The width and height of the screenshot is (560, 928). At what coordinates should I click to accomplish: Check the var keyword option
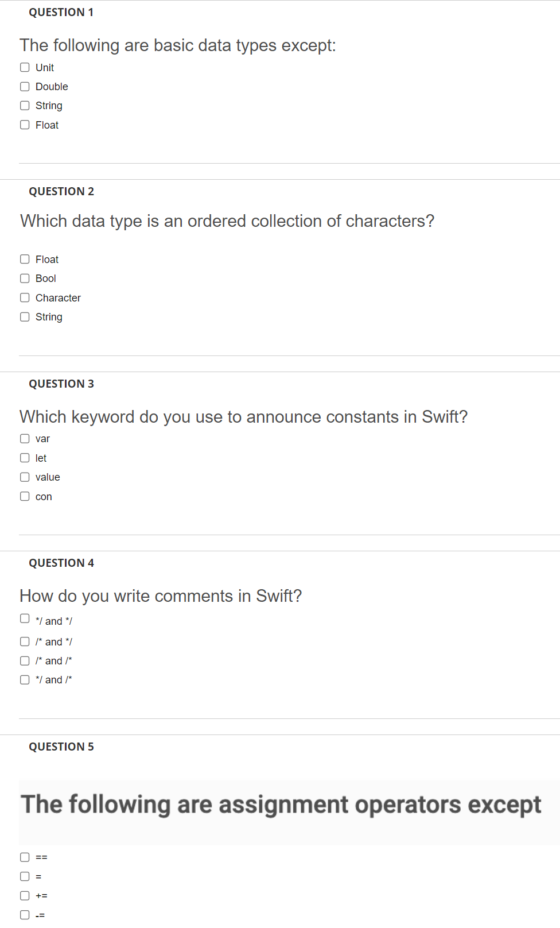click(25, 439)
